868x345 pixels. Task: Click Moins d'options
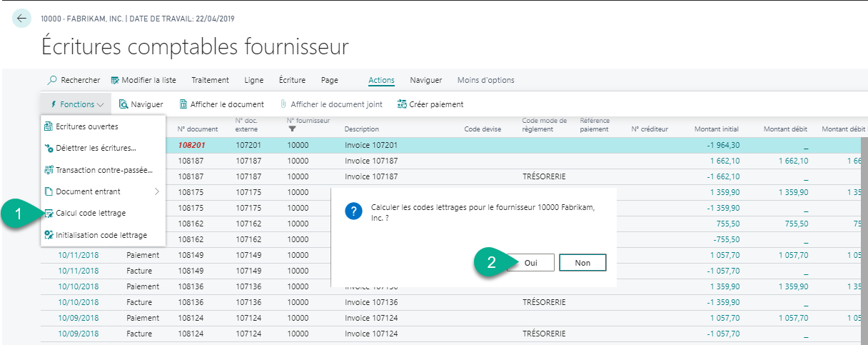[485, 80]
